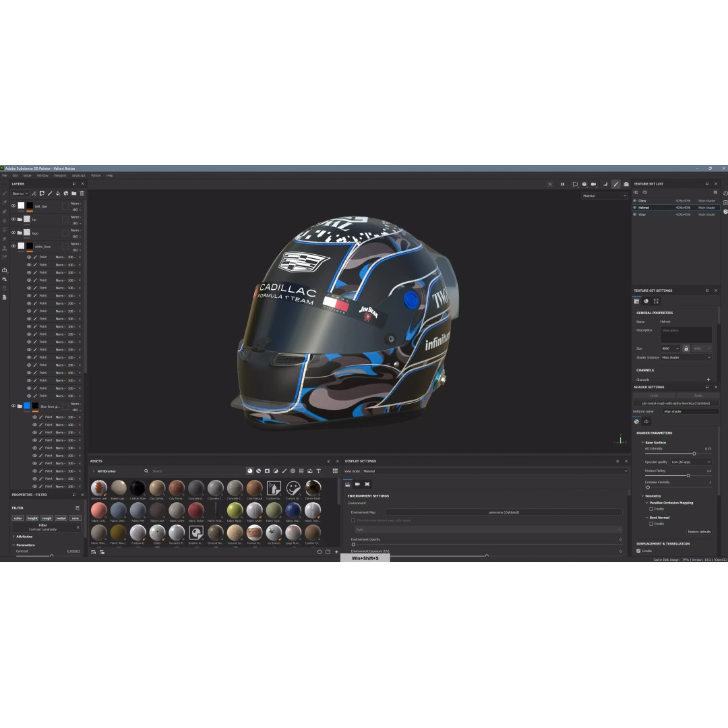Open the Specular quality dropdown

click(690, 462)
